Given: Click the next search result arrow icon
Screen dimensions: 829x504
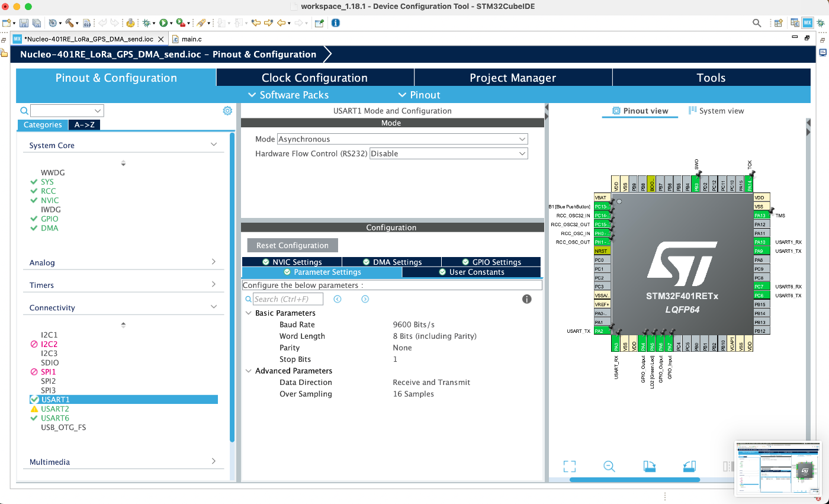Looking at the screenshot, I should pos(365,299).
